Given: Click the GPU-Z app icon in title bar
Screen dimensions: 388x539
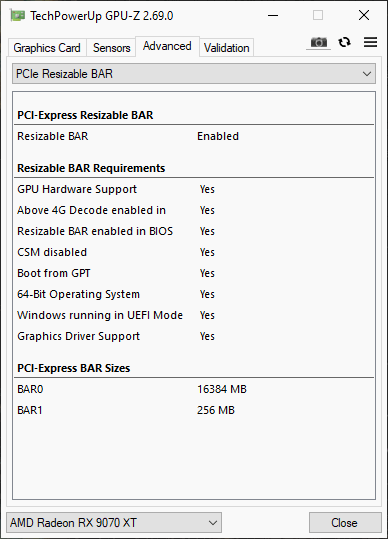Looking at the screenshot, I should tap(18, 15).
